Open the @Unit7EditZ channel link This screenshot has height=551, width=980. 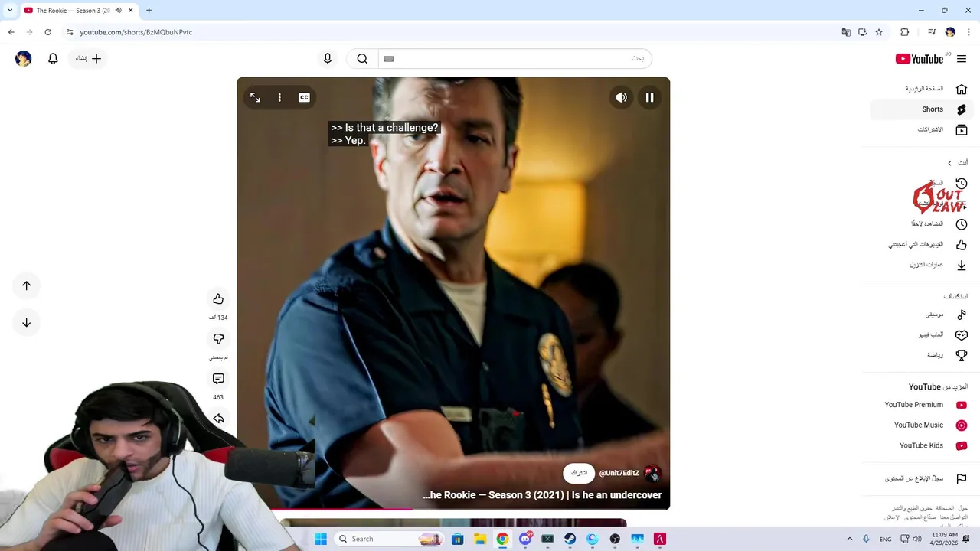[619, 473]
